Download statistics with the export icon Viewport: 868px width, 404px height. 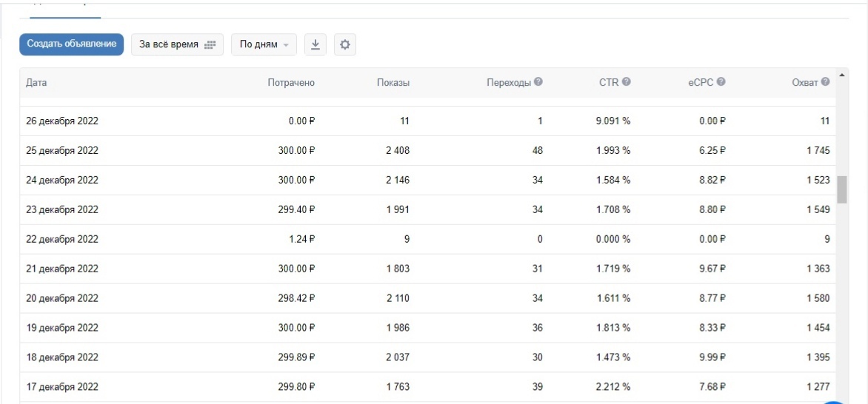pyautogui.click(x=316, y=45)
